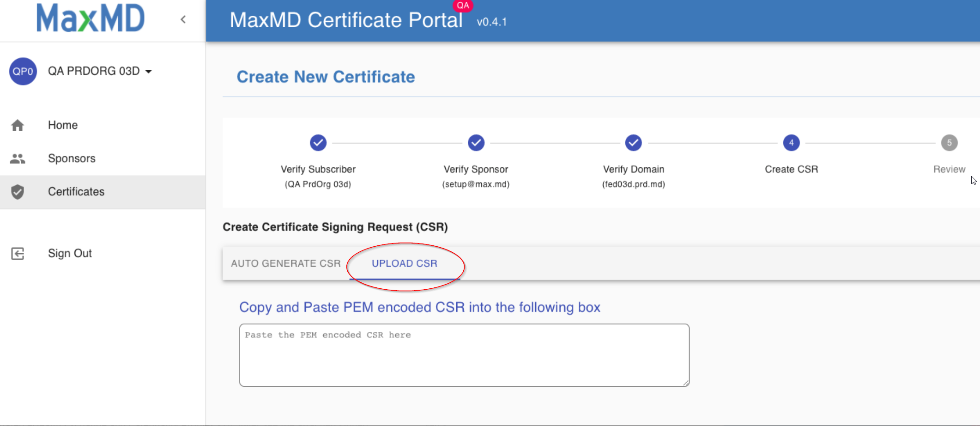The width and height of the screenshot is (980, 426).
Task: Switch to the Upload CSR tab
Action: click(x=405, y=263)
